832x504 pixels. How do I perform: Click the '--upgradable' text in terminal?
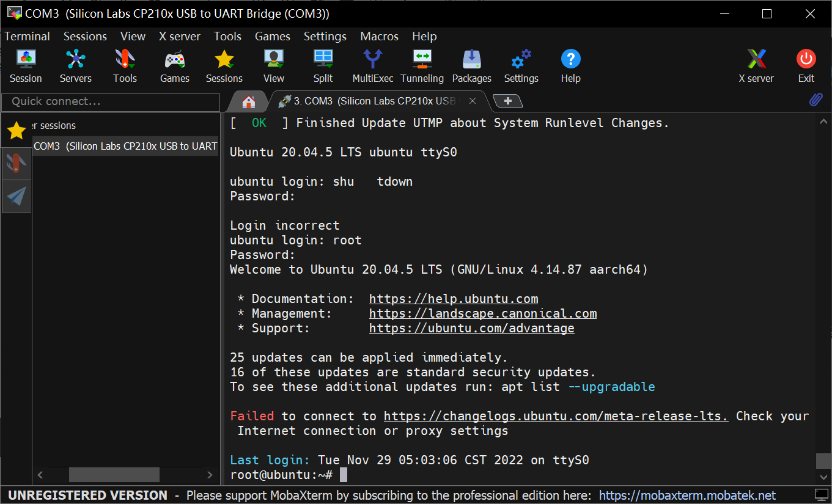pos(611,387)
